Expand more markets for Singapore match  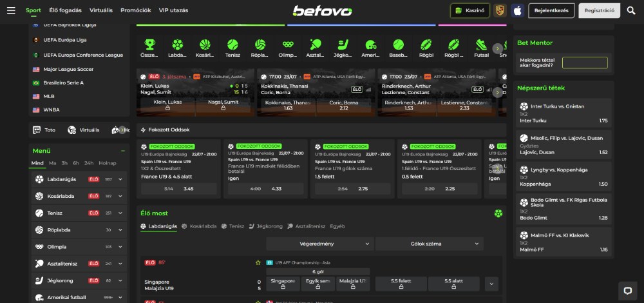coord(491,284)
